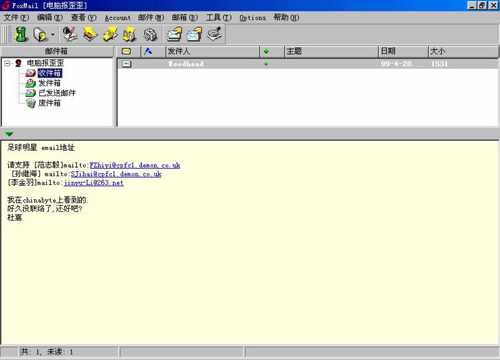
Task: Open the 文件 menu
Action: (x=16, y=17)
